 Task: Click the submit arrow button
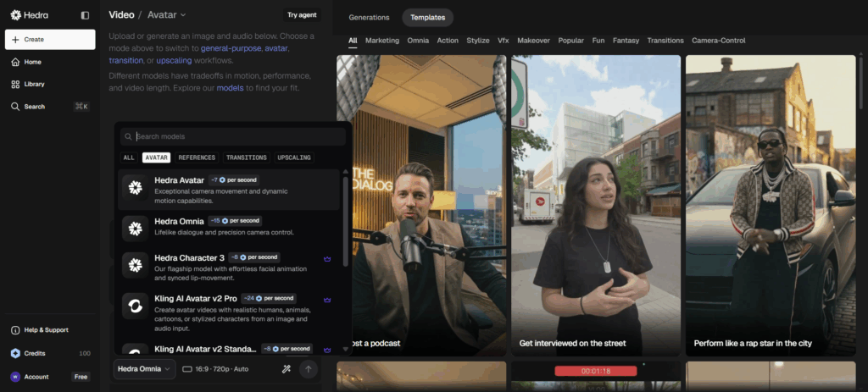309,369
